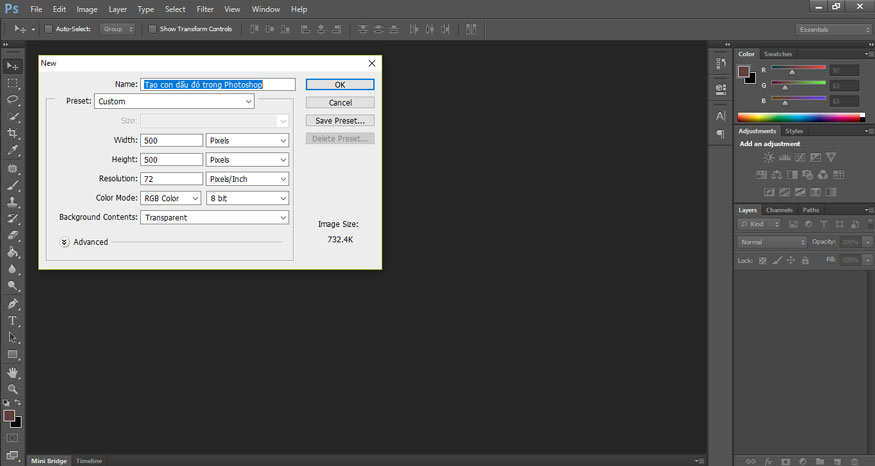
Task: Click the color spectrum ramp
Action: coord(801,117)
